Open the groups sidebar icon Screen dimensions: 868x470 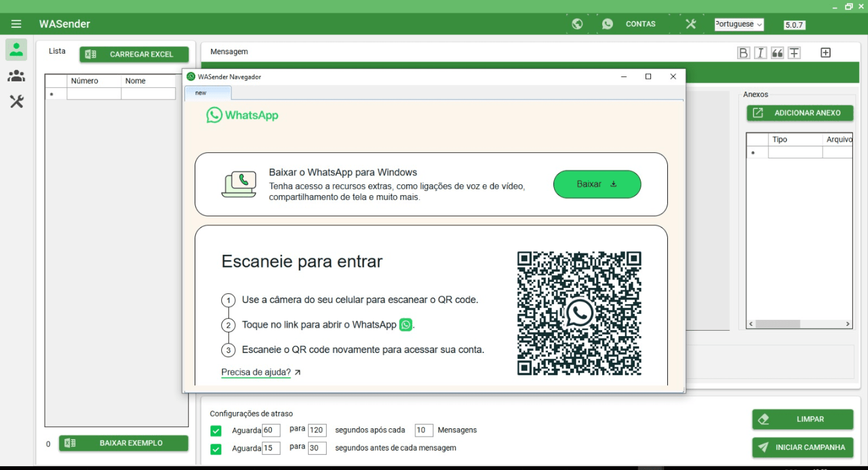pyautogui.click(x=16, y=76)
